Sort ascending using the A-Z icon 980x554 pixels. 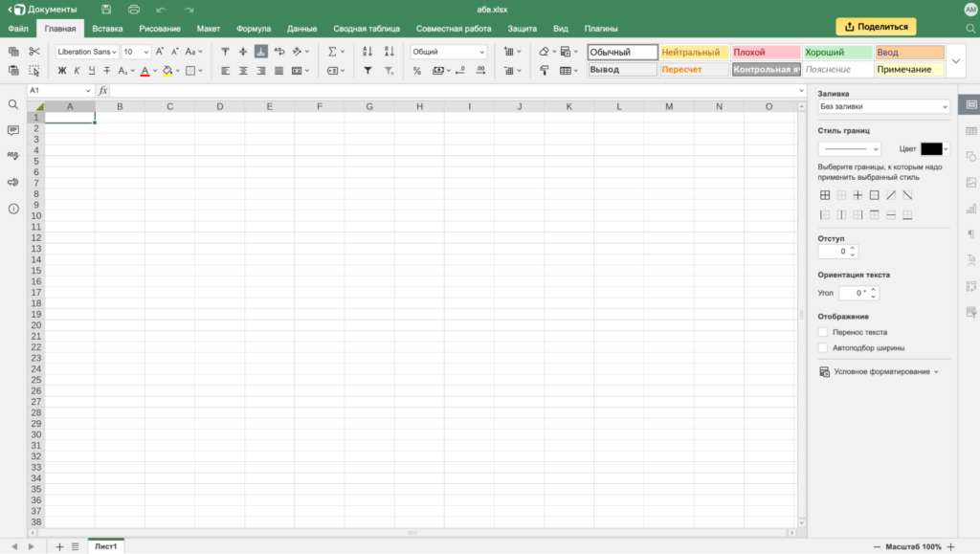click(367, 52)
